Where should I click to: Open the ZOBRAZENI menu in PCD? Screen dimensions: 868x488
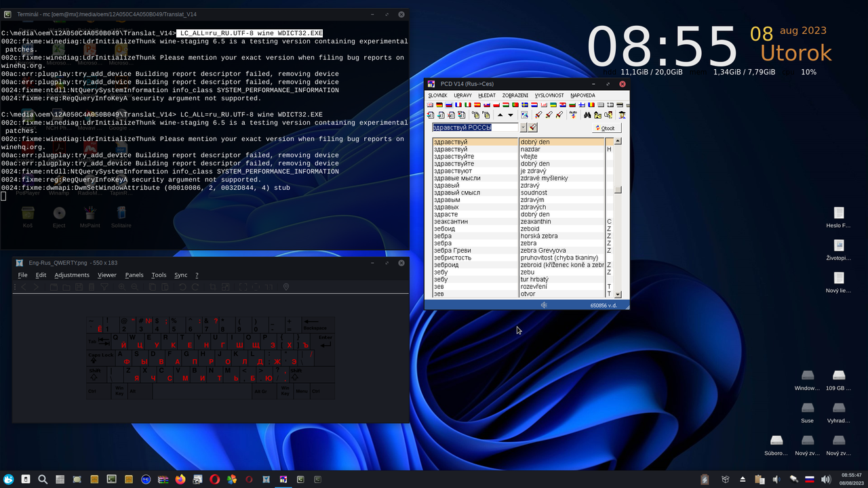point(515,96)
